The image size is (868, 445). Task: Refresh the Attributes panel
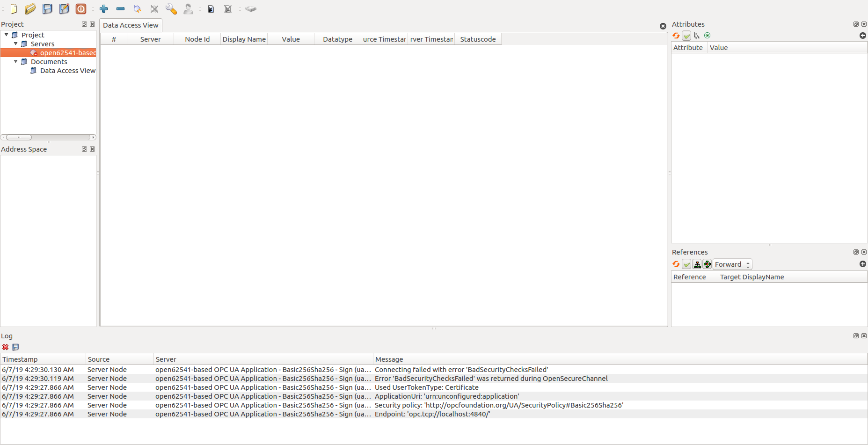point(676,35)
